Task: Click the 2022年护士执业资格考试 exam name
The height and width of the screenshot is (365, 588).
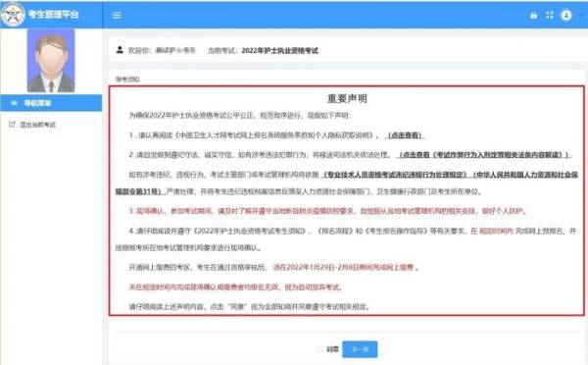Action: tap(279, 51)
